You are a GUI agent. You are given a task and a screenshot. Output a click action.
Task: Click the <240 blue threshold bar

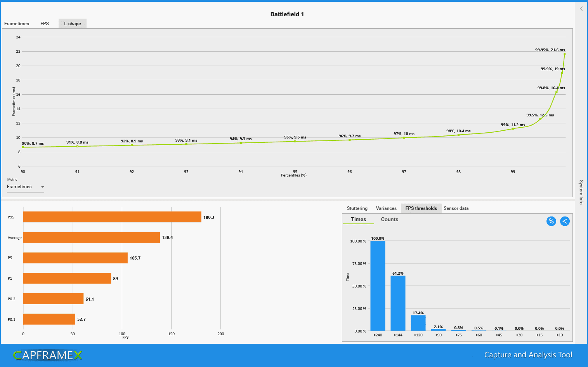click(x=378, y=286)
